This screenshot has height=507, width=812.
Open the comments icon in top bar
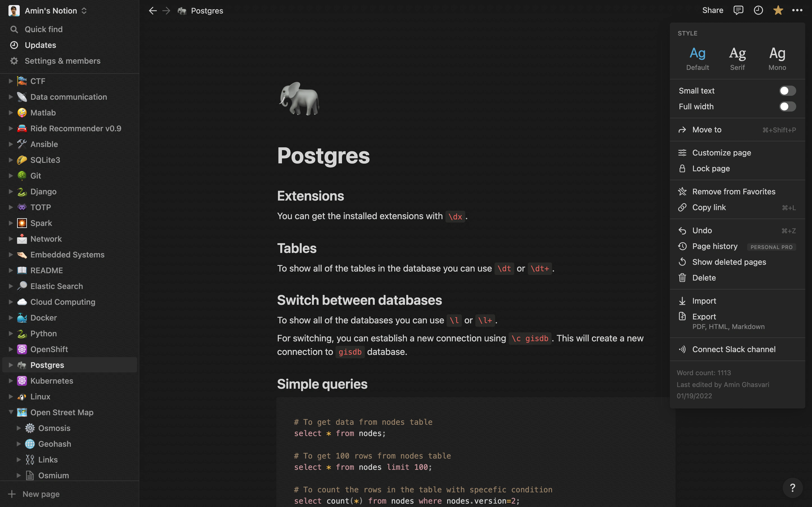738,10
